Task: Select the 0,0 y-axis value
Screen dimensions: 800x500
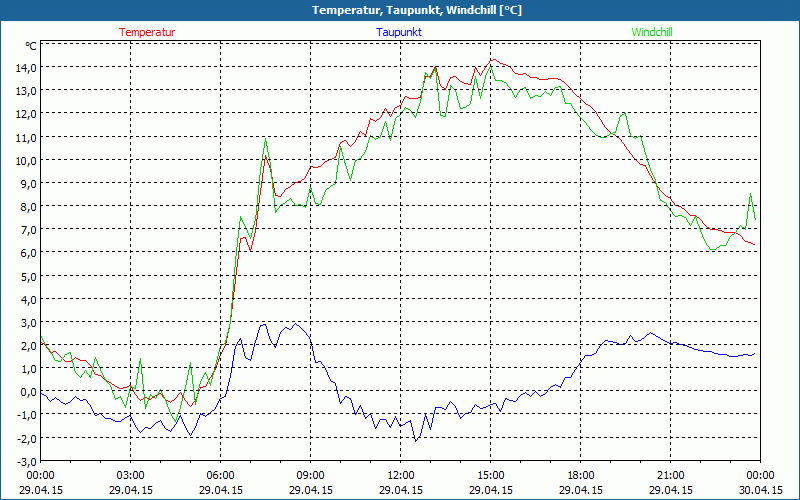Action: coord(27,392)
